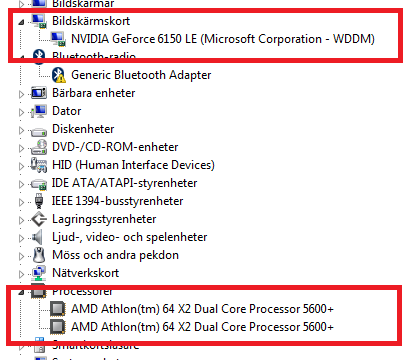Click the Ljud-, video- och spelenheter speaker icon
The height and width of the screenshot is (360, 418).
(38, 237)
